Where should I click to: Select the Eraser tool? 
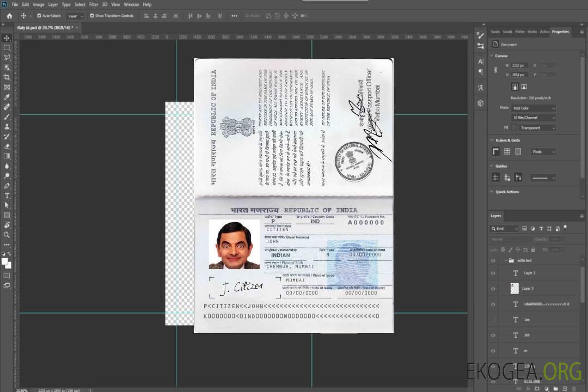(7, 146)
